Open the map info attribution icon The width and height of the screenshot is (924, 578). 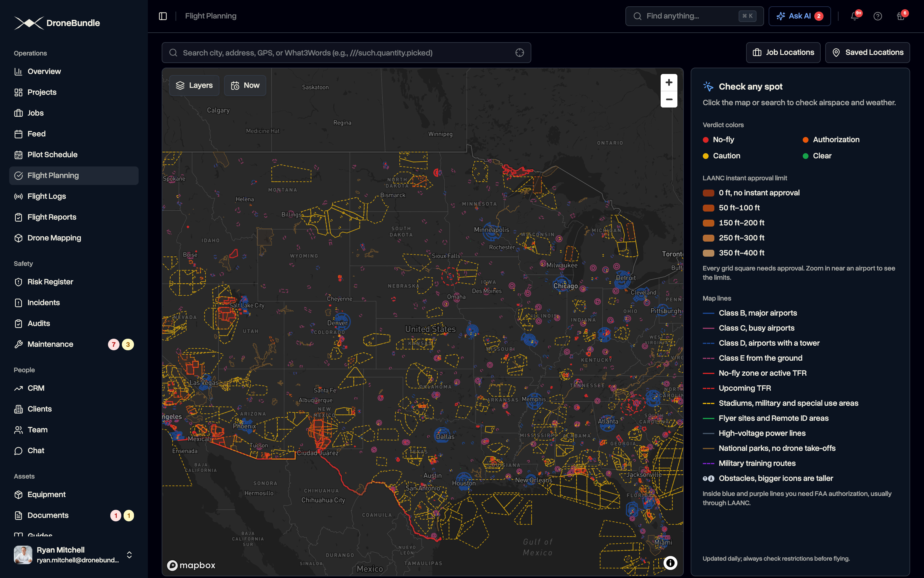[670, 563]
